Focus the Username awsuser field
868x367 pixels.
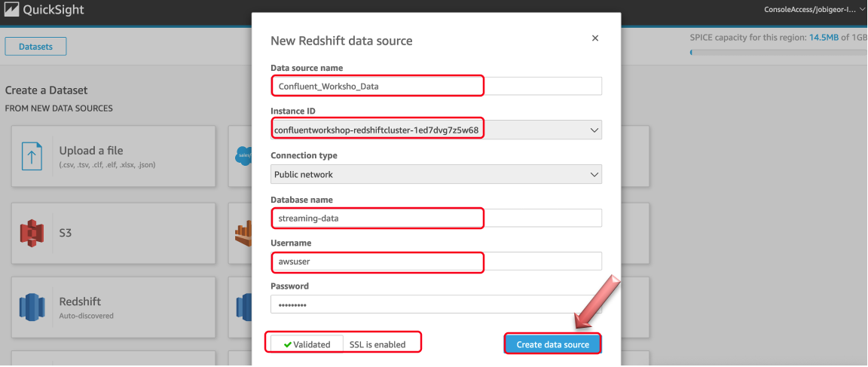[x=436, y=261]
